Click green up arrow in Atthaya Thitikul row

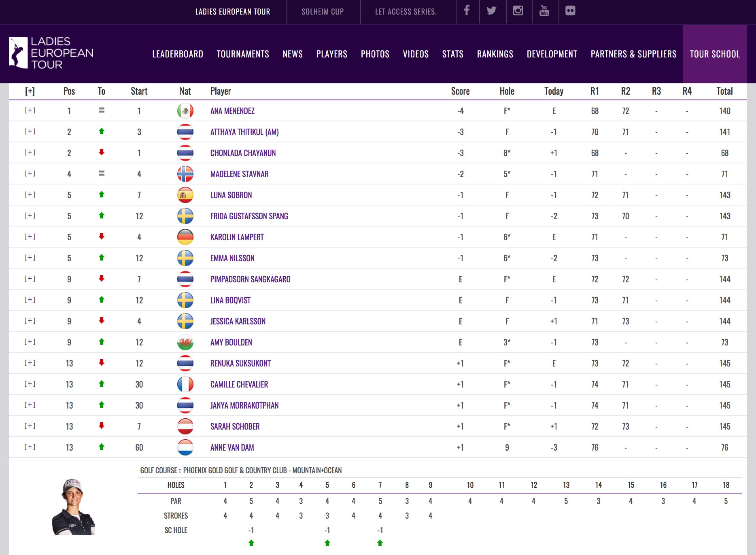pyautogui.click(x=102, y=131)
